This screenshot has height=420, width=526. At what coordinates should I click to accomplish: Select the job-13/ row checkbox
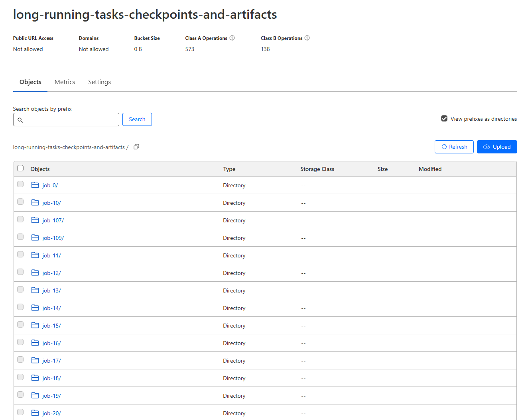[x=20, y=289]
